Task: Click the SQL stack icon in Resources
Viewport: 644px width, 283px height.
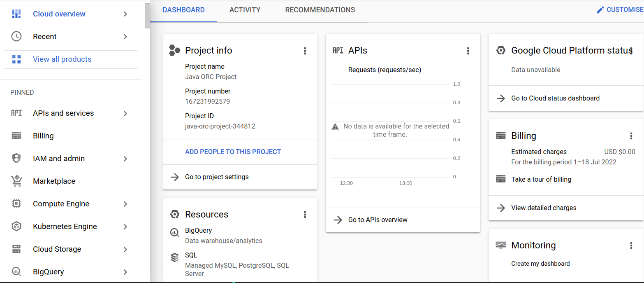Action: 175,257
